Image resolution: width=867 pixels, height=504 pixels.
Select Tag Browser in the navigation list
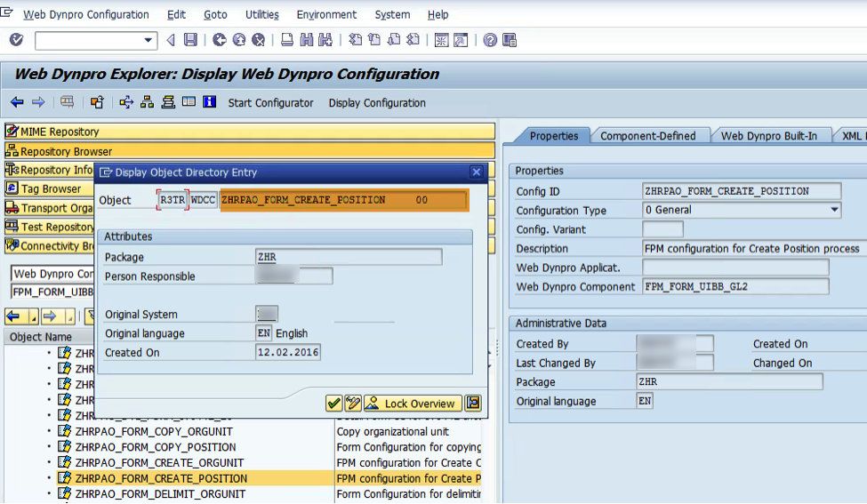[x=49, y=188]
